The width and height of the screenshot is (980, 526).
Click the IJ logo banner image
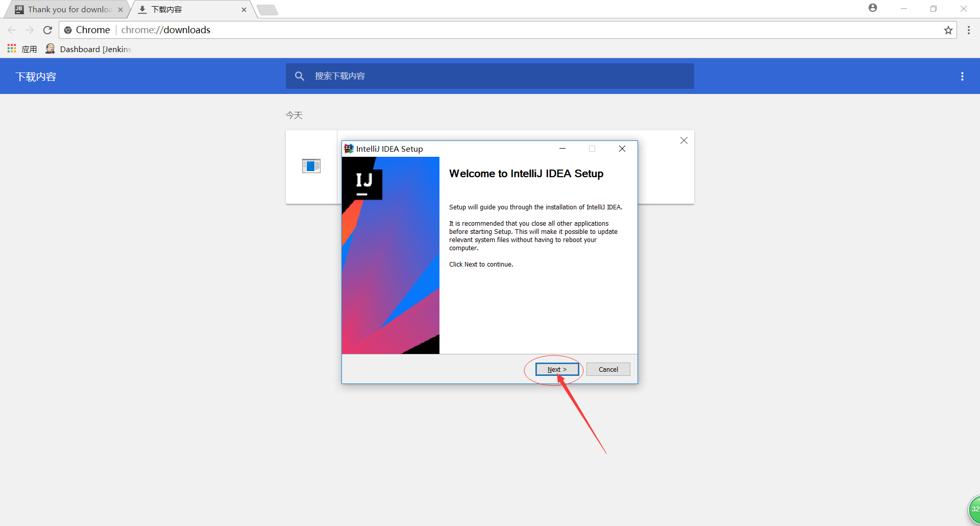point(390,255)
